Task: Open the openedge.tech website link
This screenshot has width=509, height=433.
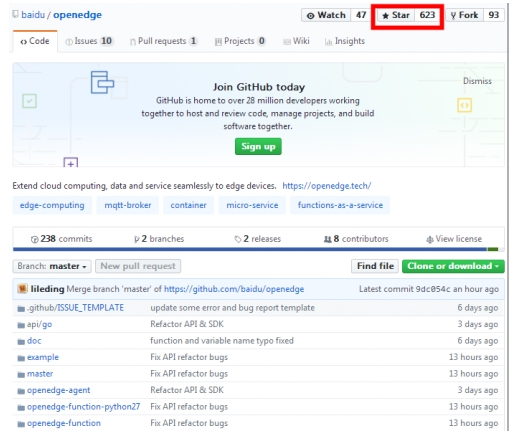Action: pos(327,186)
